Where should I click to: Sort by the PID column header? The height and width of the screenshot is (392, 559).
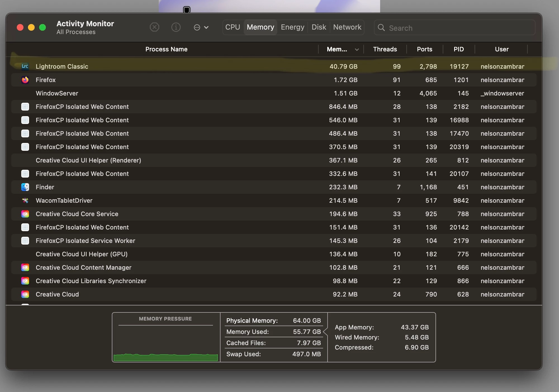[459, 49]
